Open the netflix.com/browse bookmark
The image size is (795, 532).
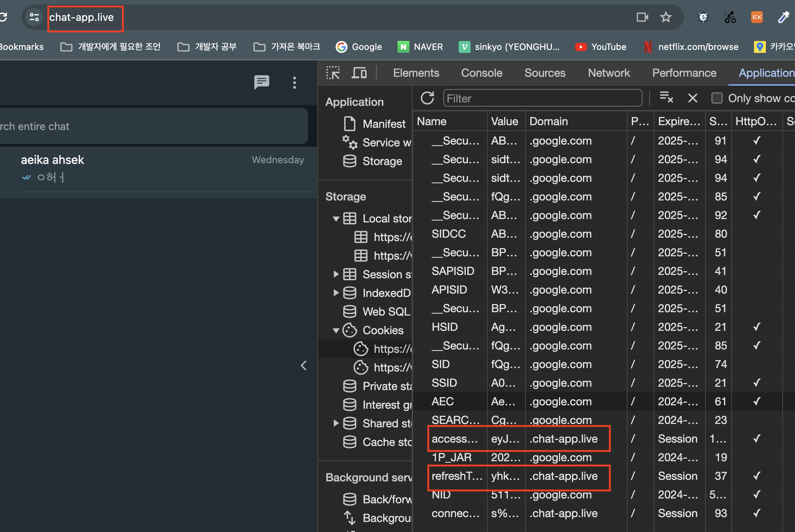point(691,47)
